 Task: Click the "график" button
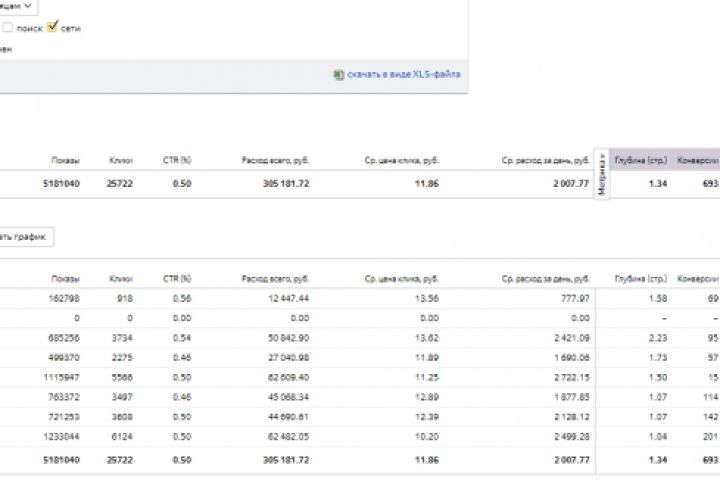(x=26, y=237)
